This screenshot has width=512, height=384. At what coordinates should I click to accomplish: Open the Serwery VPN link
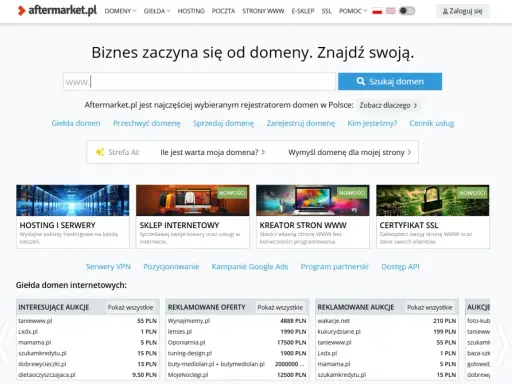[x=108, y=267]
